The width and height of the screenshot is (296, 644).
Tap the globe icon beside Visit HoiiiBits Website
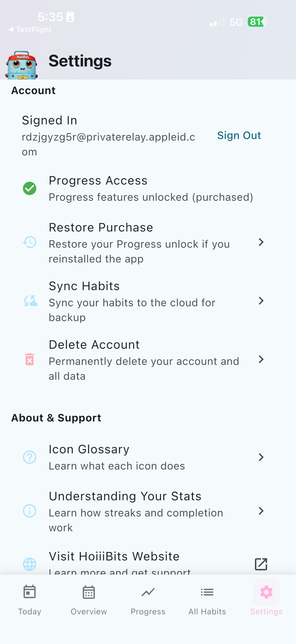point(30,564)
